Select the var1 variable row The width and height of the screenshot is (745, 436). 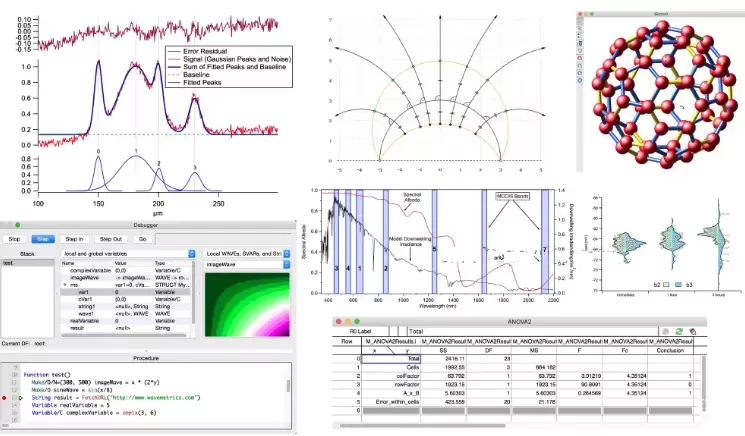coord(126,292)
